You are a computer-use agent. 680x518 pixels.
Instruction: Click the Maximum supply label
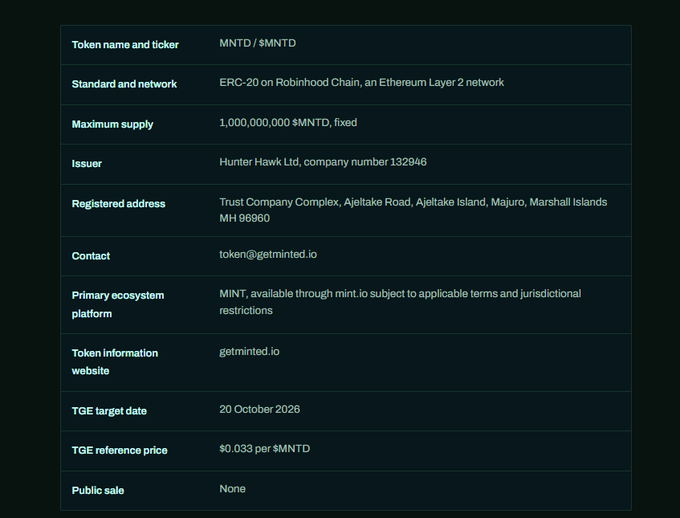(x=112, y=124)
